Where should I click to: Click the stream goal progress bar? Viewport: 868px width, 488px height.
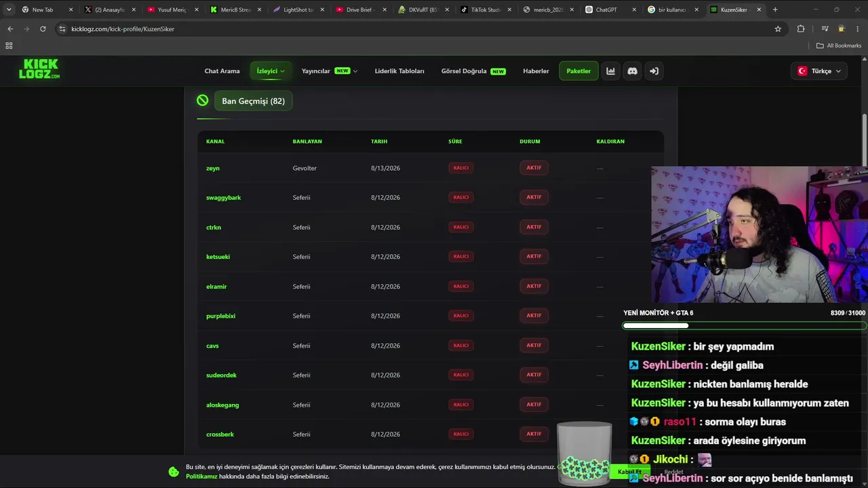(745, 325)
